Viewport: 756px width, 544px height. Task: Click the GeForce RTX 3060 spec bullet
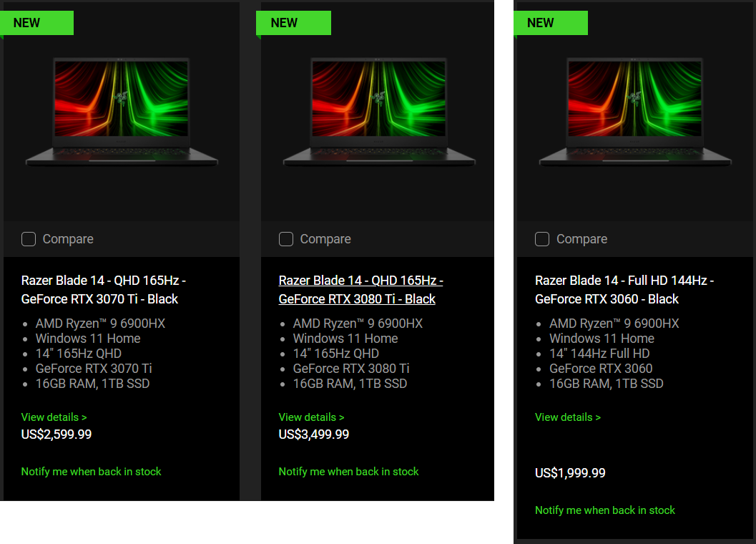click(x=601, y=369)
